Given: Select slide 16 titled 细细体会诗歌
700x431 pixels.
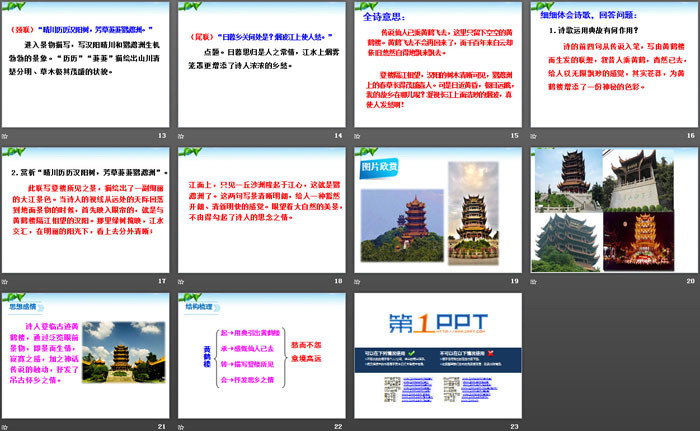Looking at the screenshot, I should pos(615,64).
